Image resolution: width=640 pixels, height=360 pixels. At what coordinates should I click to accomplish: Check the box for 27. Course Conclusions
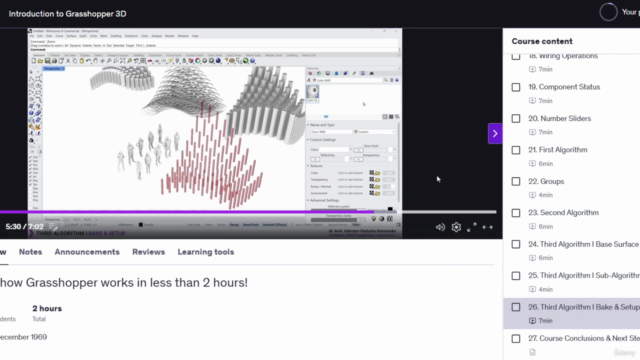coord(516,339)
